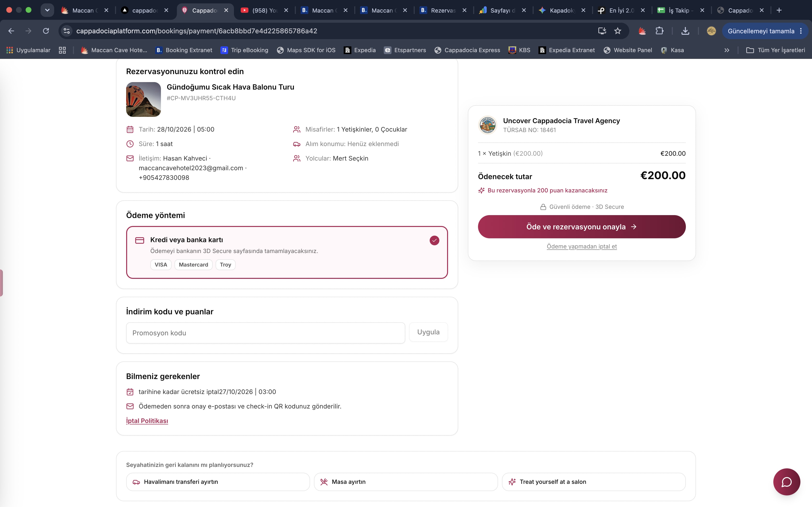Open the İptal Politikası link

tap(147, 421)
